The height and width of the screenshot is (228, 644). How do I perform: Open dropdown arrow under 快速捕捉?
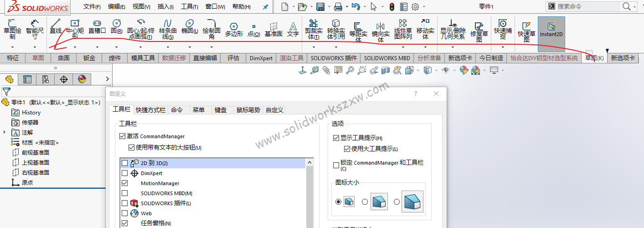(503, 47)
